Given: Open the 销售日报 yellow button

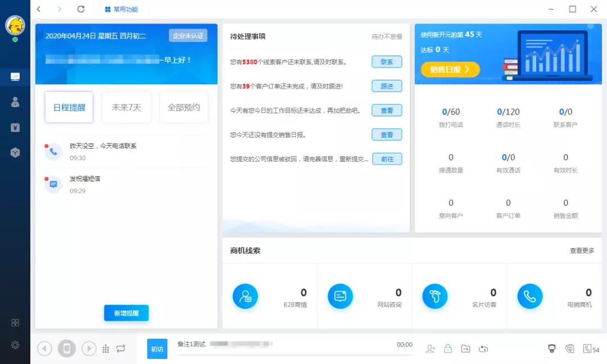Looking at the screenshot, I should click(450, 70).
